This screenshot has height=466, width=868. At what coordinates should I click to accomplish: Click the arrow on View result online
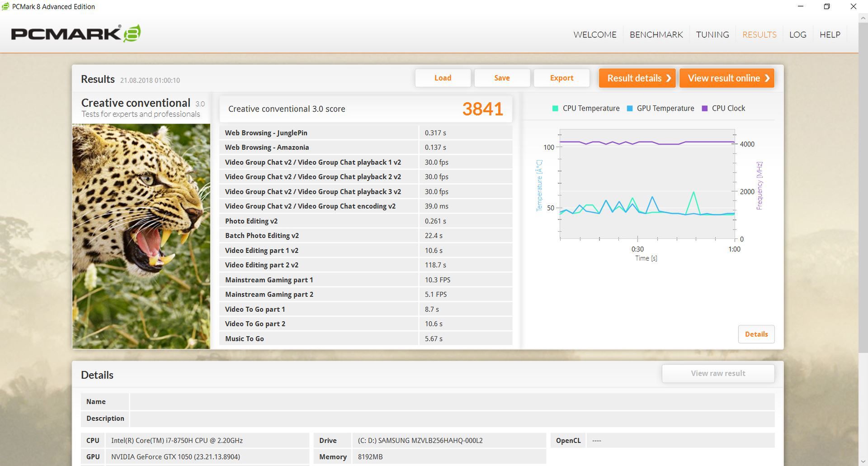[x=767, y=78]
